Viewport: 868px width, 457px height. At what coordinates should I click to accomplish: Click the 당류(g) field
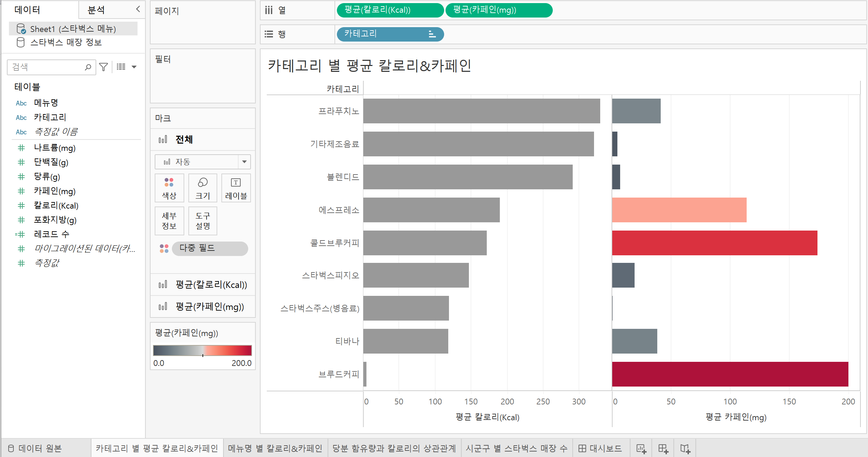click(47, 177)
